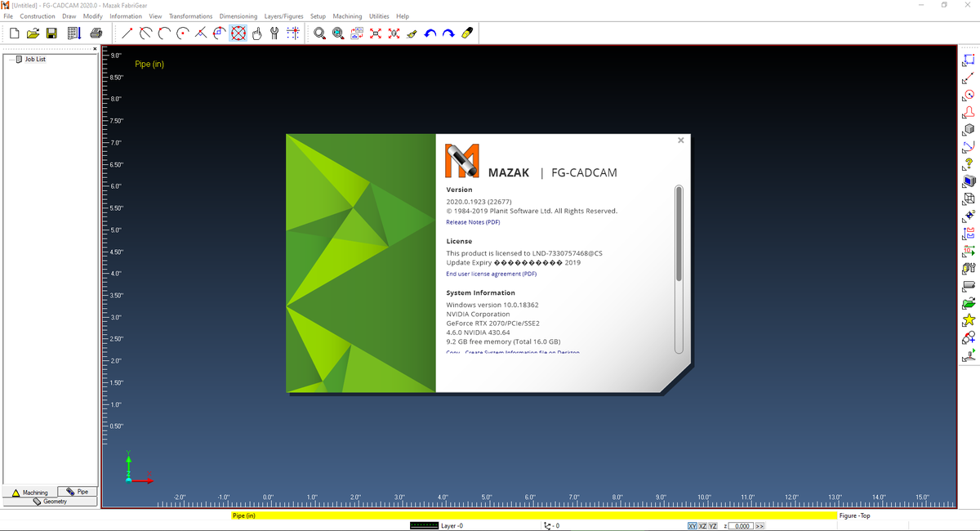This screenshot has height=531, width=980.
Task: Open the Release Notes (PDF) link
Action: pyautogui.click(x=473, y=222)
